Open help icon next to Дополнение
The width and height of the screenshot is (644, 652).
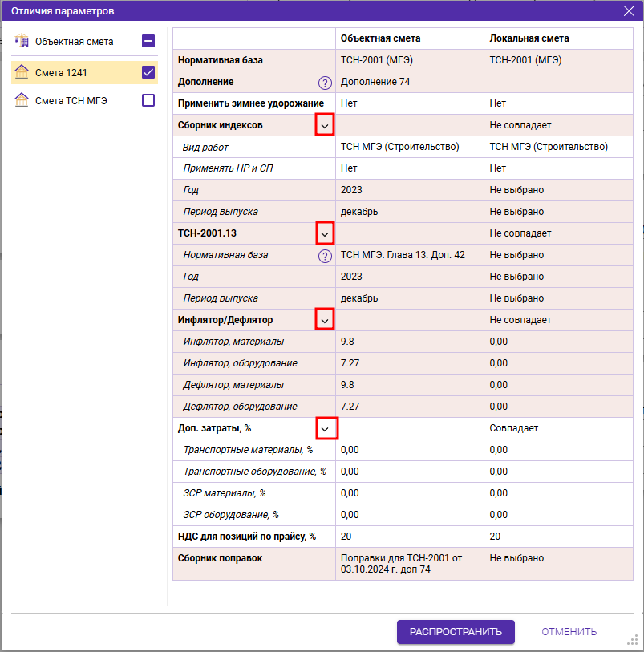pyautogui.click(x=325, y=82)
